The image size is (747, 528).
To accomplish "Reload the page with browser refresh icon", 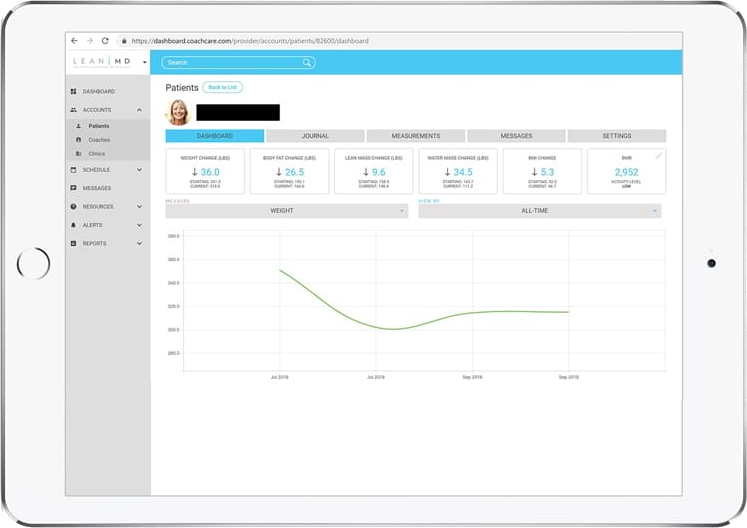I will pos(107,41).
